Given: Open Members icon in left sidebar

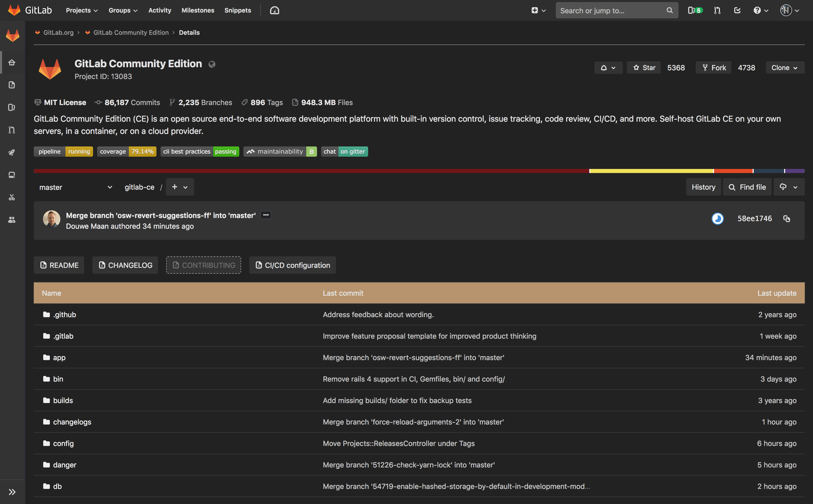Looking at the screenshot, I should [12, 220].
